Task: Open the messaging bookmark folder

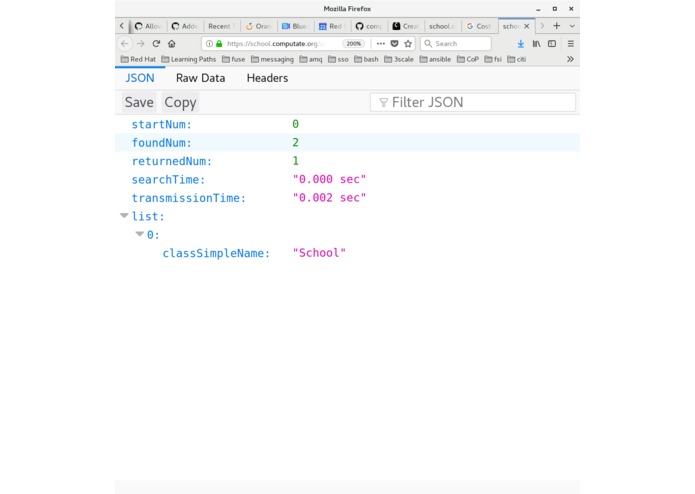Action: 272,59
